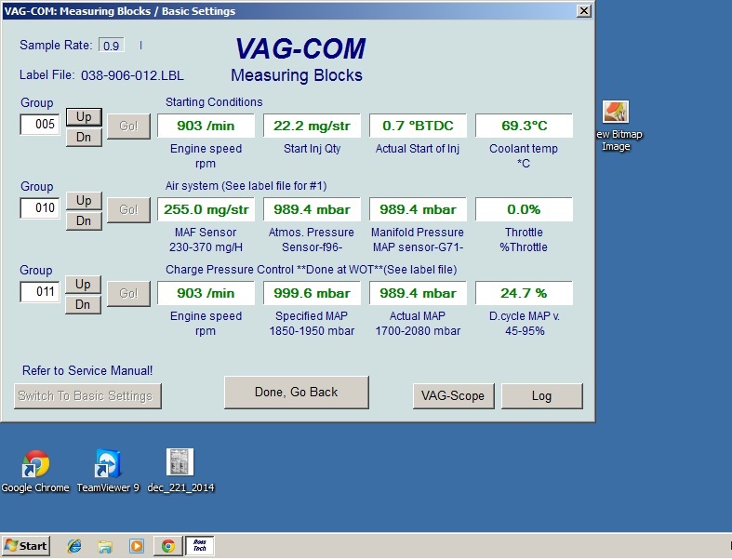Start logging with Log button

click(542, 396)
